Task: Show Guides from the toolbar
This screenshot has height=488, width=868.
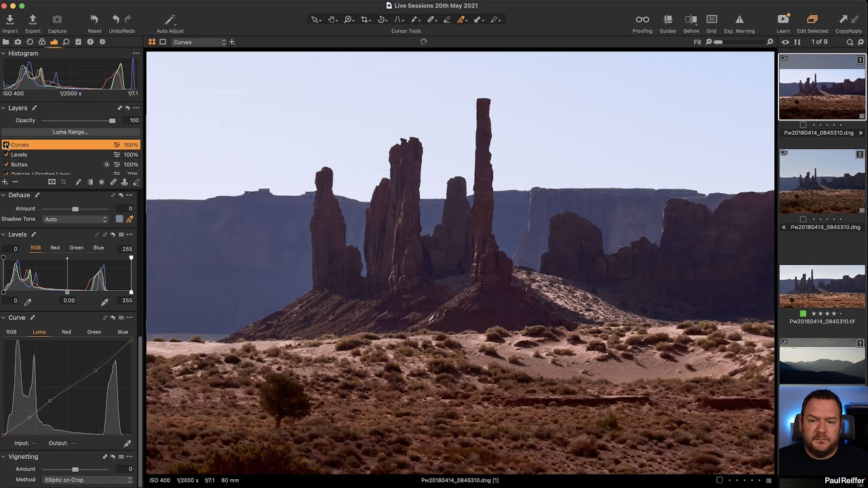Action: point(668,20)
